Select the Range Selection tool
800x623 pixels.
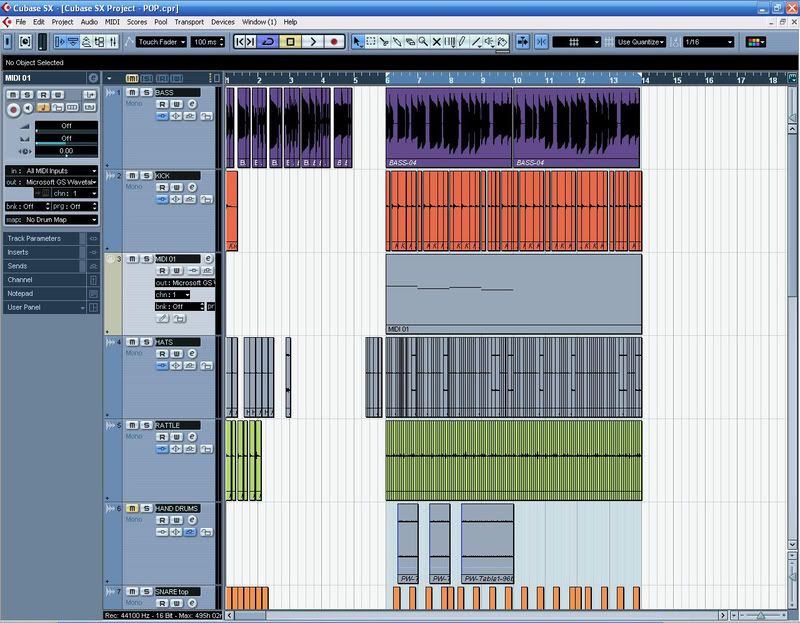pos(371,42)
